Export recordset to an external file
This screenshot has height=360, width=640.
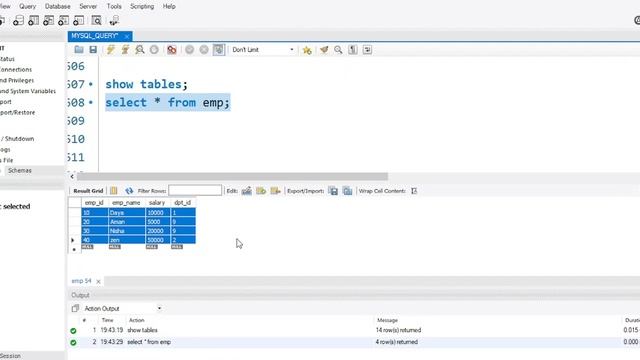[x=333, y=191]
